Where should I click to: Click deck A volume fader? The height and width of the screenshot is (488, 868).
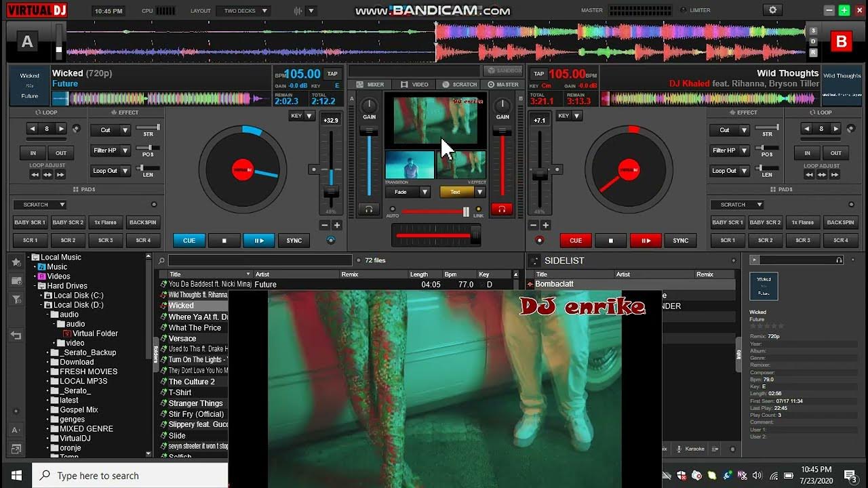(x=369, y=131)
